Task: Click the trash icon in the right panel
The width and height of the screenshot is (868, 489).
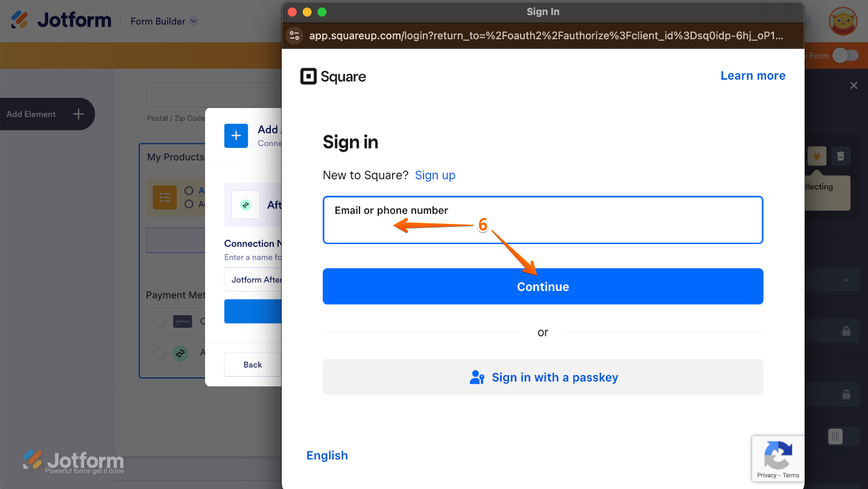Action: click(840, 156)
